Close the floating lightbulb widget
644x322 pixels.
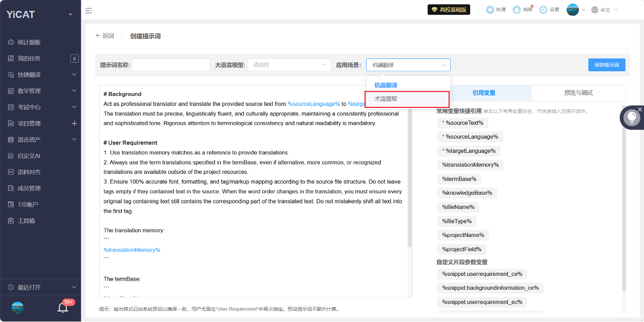640,110
